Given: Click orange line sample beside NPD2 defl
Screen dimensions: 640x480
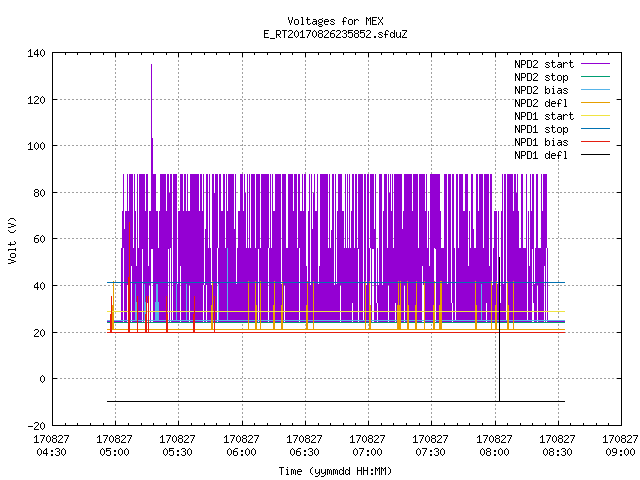Looking at the screenshot, I should point(595,102).
